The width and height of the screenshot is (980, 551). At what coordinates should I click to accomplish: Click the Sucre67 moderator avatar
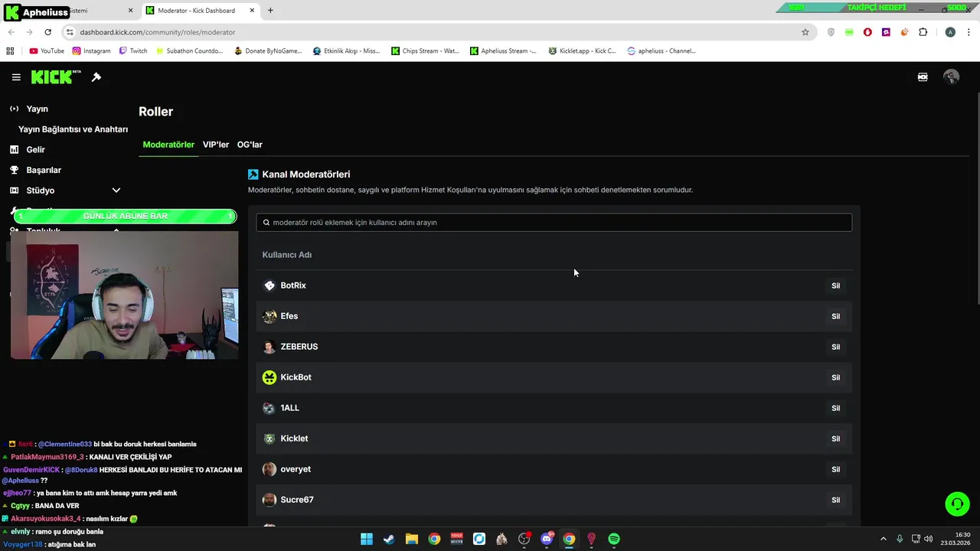tap(269, 500)
